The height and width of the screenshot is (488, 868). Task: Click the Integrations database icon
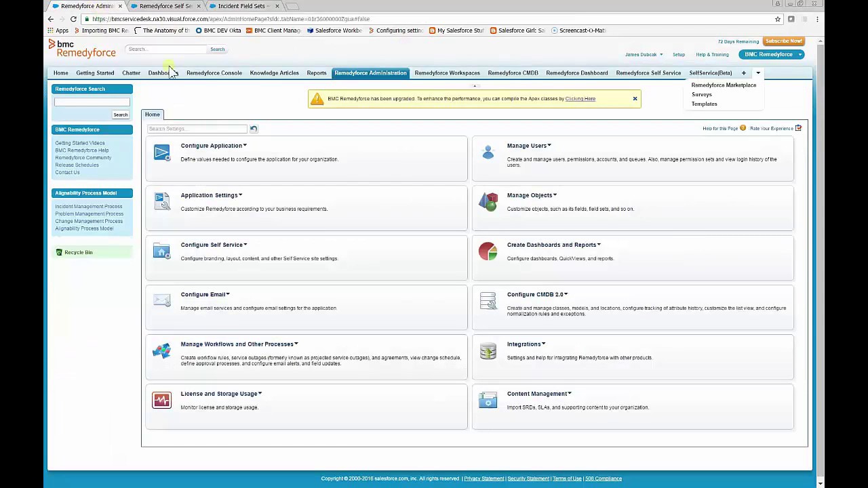click(488, 350)
